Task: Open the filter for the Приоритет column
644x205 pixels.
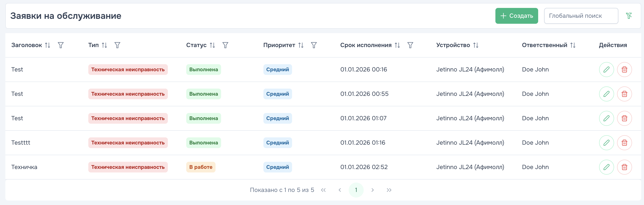Action: [314, 45]
